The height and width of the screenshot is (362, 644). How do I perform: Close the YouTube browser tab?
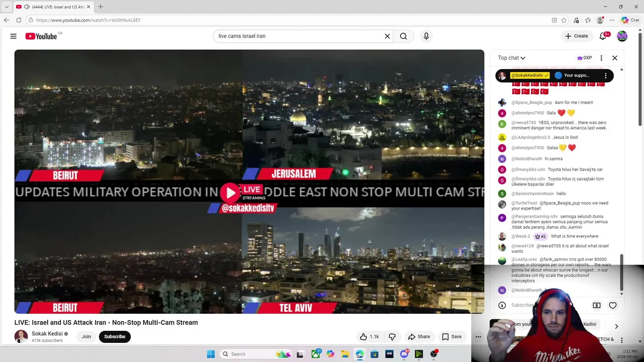(88, 7)
